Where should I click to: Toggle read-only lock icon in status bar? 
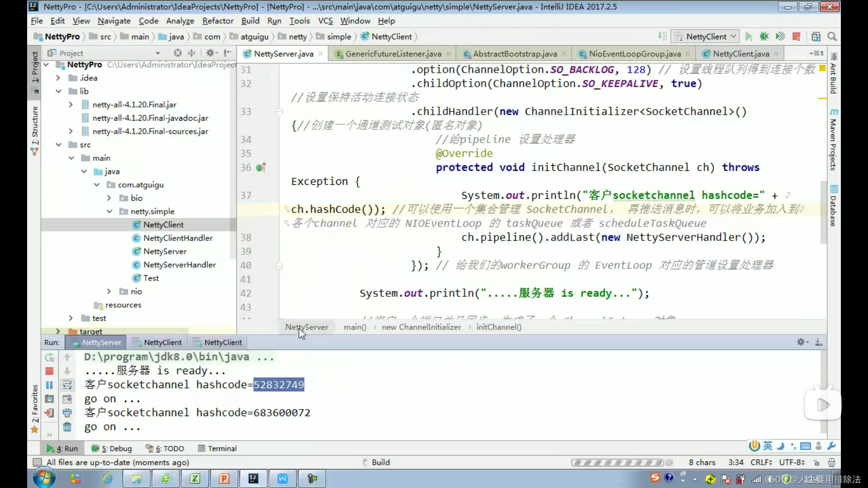pyautogui.click(x=816, y=462)
